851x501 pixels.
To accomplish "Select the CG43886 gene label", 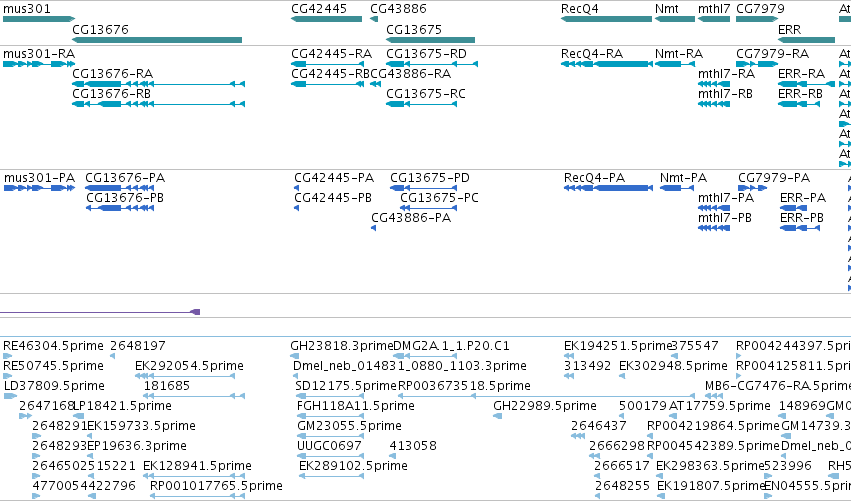I will coord(398,9).
